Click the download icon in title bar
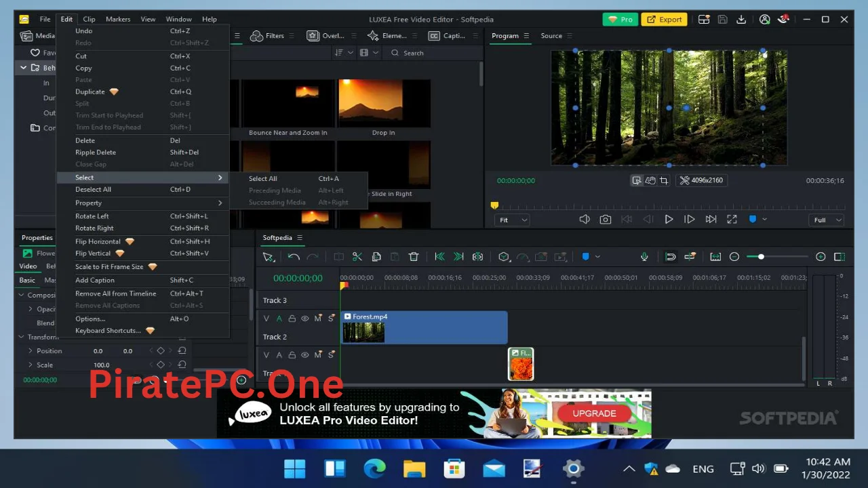Image resolution: width=868 pixels, height=488 pixels. (x=742, y=19)
